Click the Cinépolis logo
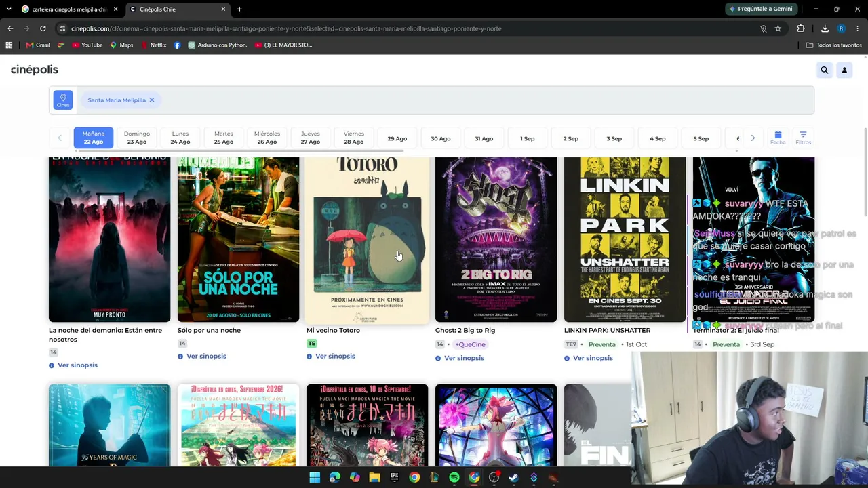868x488 pixels. (35, 70)
